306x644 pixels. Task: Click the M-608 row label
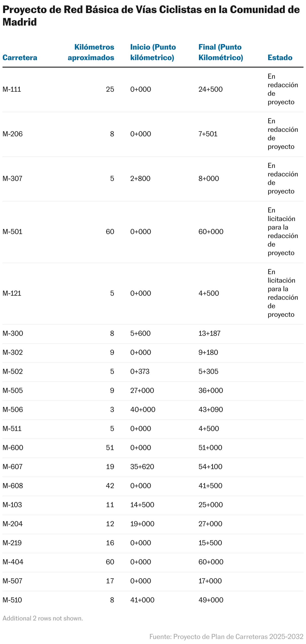tap(13, 486)
